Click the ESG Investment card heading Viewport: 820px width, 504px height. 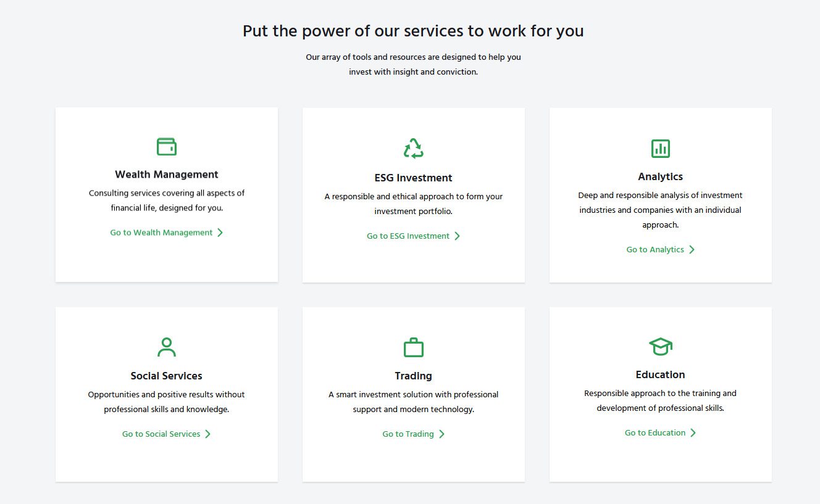[414, 178]
